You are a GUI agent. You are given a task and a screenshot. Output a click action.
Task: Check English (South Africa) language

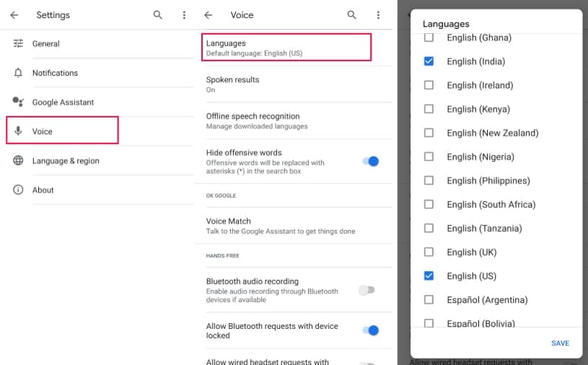(x=429, y=204)
